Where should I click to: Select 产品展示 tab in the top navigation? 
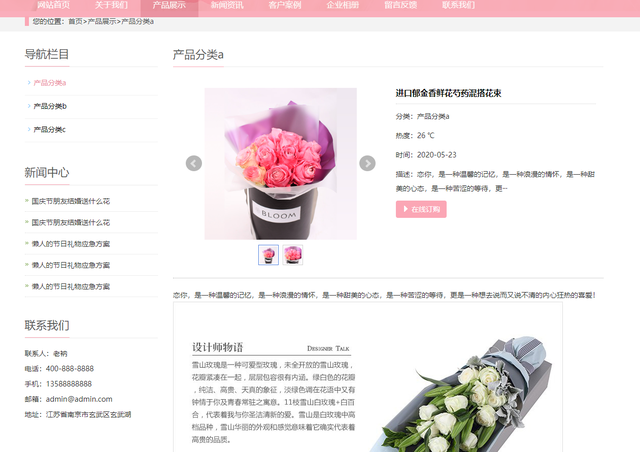169,5
